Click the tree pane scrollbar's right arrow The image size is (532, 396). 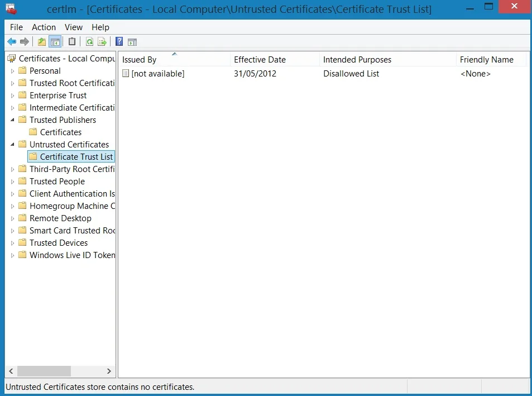coord(109,371)
